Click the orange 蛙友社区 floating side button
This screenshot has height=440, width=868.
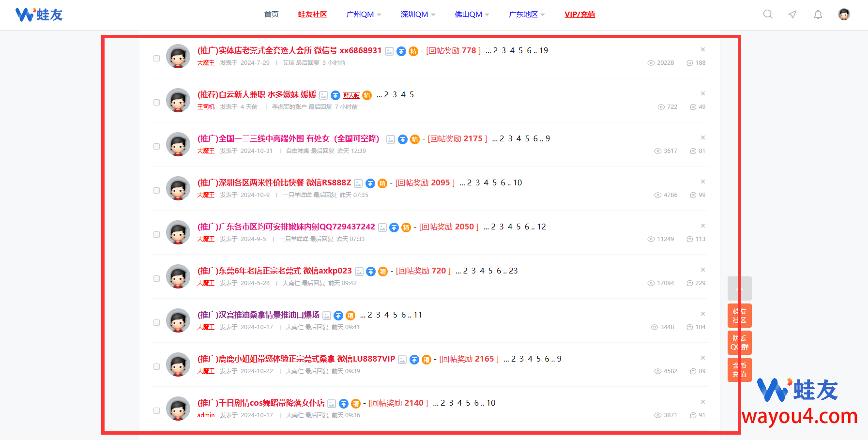click(739, 316)
